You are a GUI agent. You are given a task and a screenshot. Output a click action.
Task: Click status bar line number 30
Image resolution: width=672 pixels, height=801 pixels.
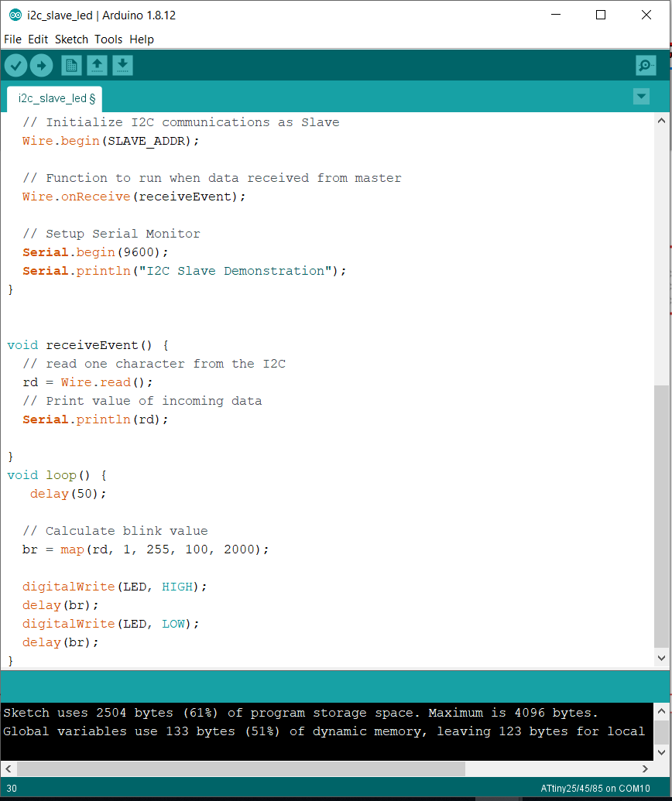pos(12,788)
